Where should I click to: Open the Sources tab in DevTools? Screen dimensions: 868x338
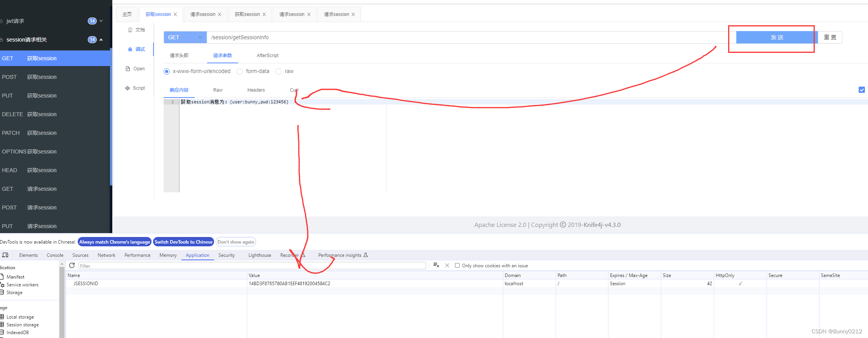(x=80, y=255)
